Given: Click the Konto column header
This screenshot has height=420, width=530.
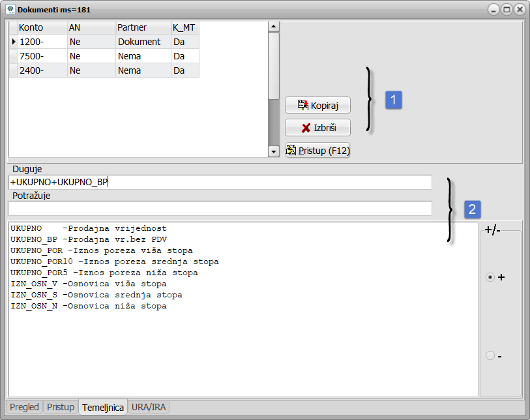Looking at the screenshot, I should click(42, 27).
